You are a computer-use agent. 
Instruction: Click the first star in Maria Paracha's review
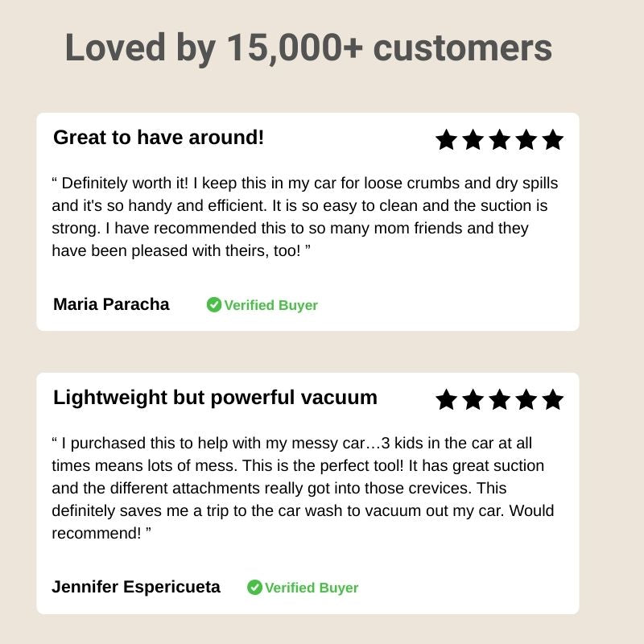[x=446, y=139]
